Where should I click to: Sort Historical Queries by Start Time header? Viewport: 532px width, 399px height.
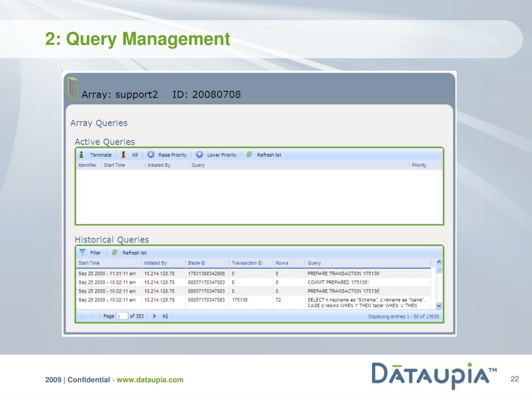(x=89, y=263)
